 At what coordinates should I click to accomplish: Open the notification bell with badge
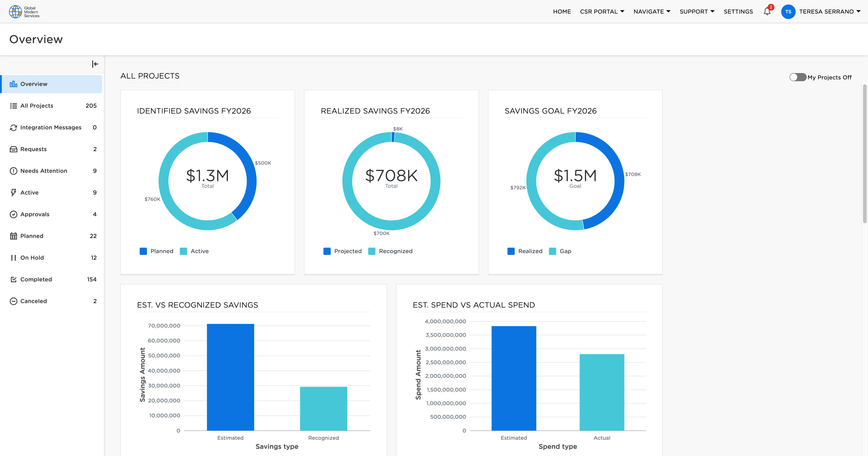(767, 12)
